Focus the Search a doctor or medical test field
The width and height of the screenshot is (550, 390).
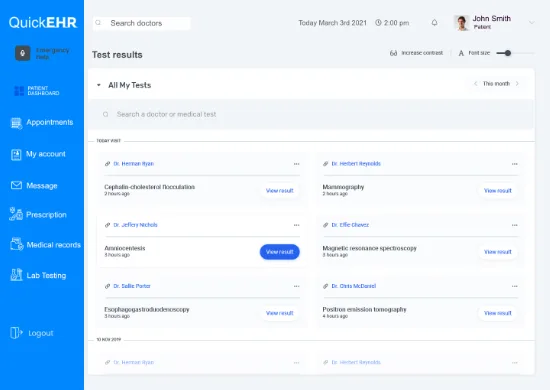(x=311, y=114)
